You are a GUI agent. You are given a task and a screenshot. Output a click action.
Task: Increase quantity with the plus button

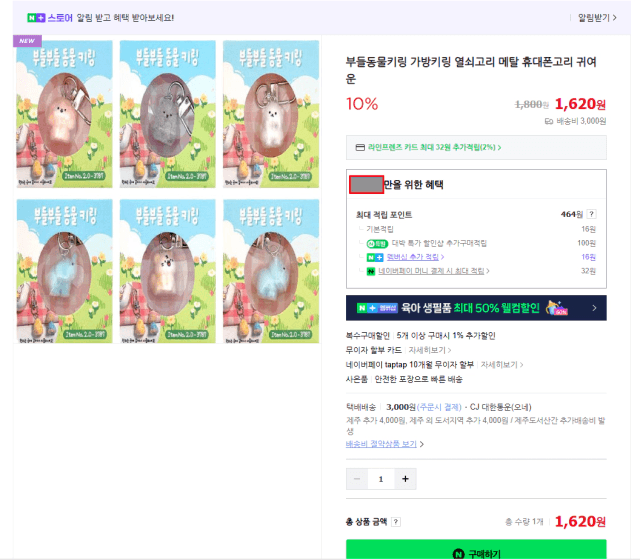405,479
